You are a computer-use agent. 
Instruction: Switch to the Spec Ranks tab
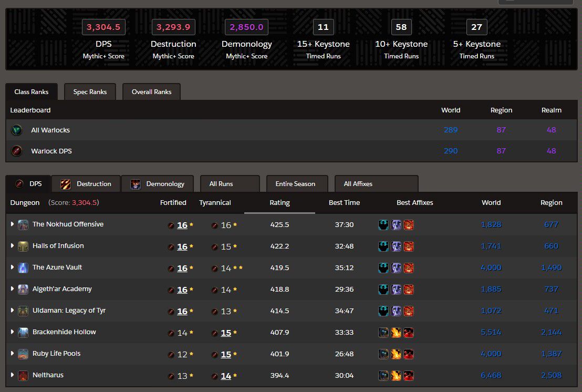pos(90,92)
